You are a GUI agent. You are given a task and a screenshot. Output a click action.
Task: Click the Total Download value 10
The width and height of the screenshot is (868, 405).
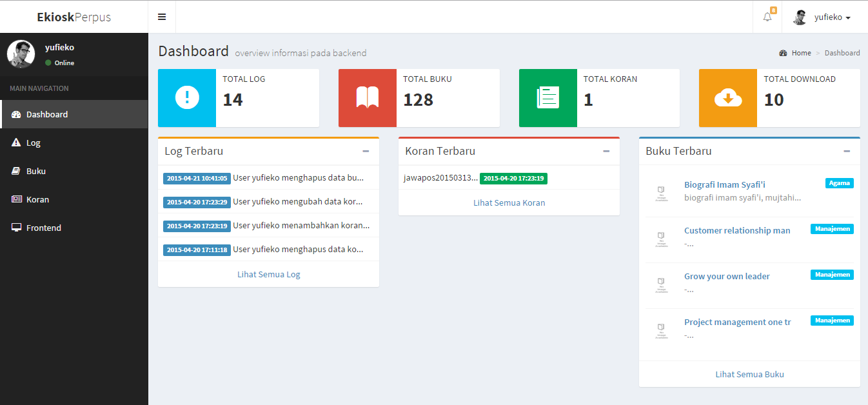tap(774, 99)
